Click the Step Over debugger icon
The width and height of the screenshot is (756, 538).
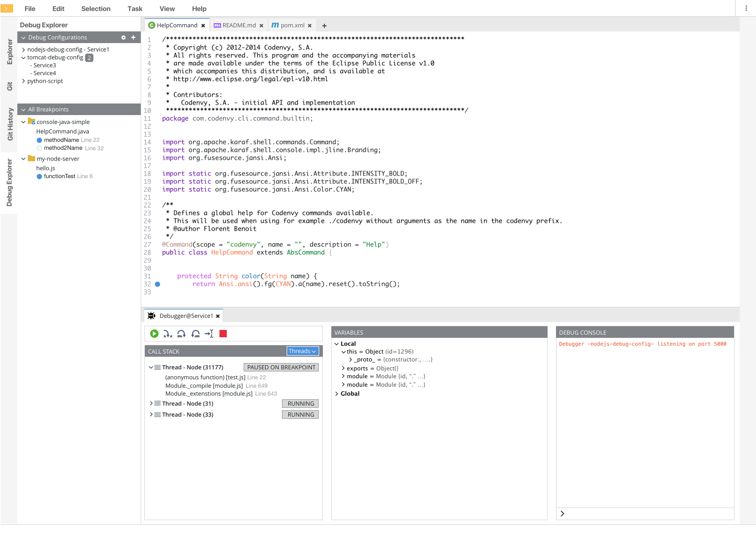(181, 334)
